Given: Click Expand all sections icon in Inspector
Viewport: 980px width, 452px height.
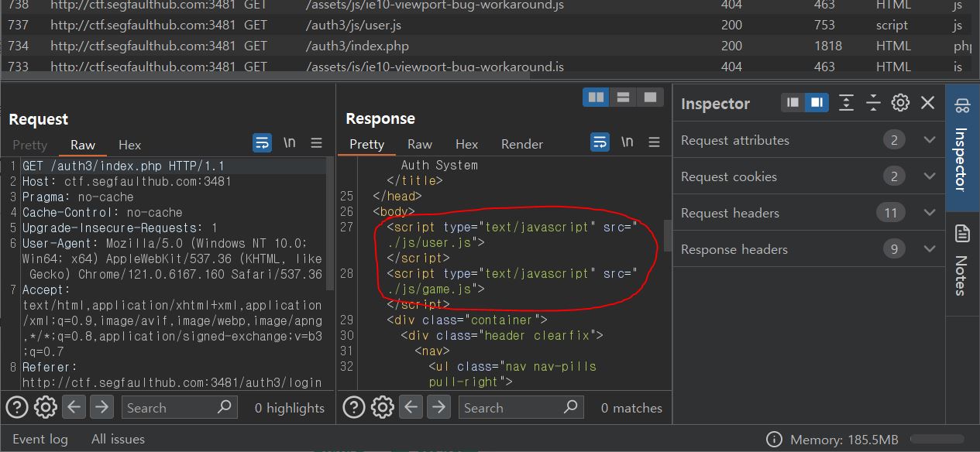Looking at the screenshot, I should coord(846,103).
